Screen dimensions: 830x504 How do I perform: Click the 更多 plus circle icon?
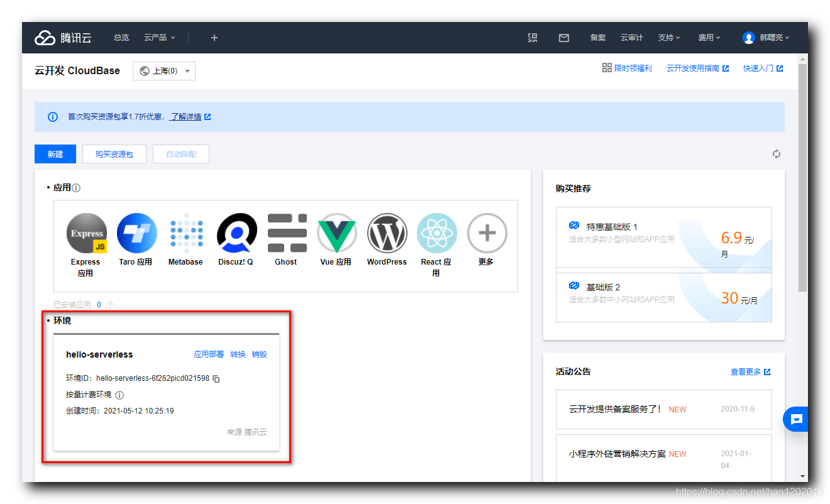[x=487, y=233]
